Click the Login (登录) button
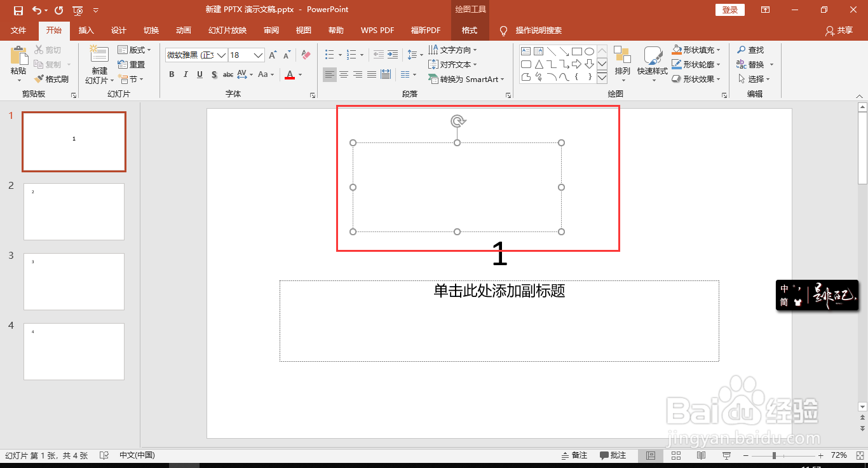Image resolution: width=868 pixels, height=468 pixels. pos(730,10)
